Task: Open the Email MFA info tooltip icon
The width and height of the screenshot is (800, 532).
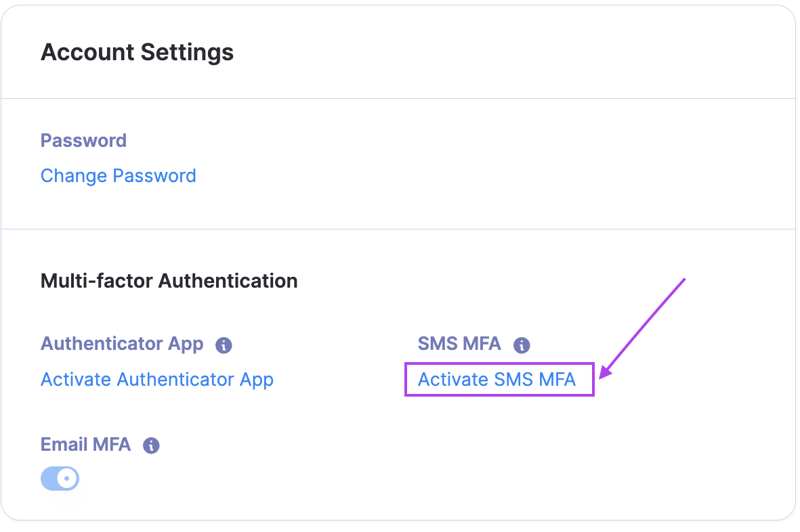Action: [x=151, y=446]
